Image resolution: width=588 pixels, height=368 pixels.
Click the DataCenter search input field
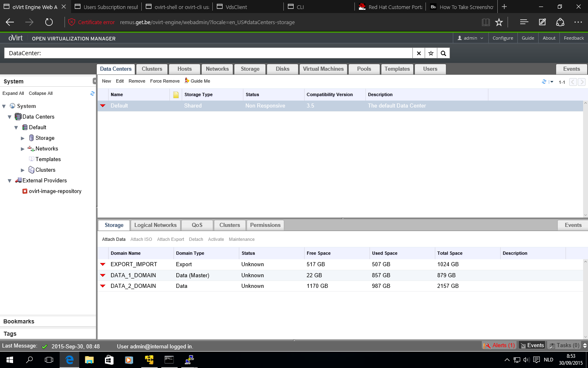tap(208, 53)
